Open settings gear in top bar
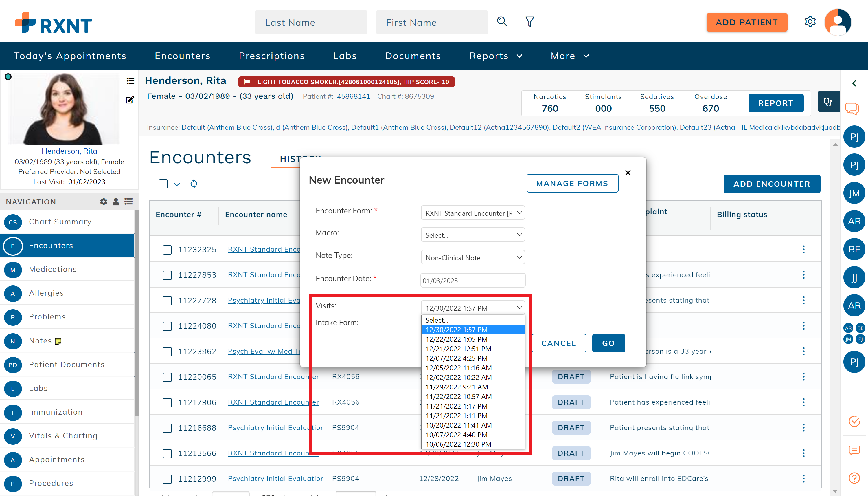 click(810, 22)
